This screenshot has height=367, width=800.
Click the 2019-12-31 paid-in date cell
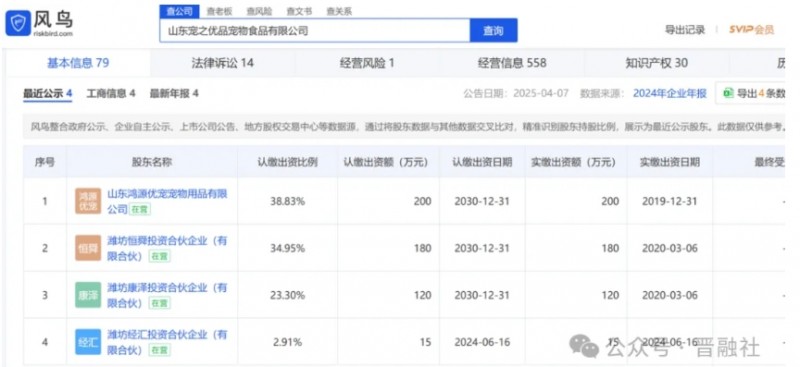(x=670, y=202)
